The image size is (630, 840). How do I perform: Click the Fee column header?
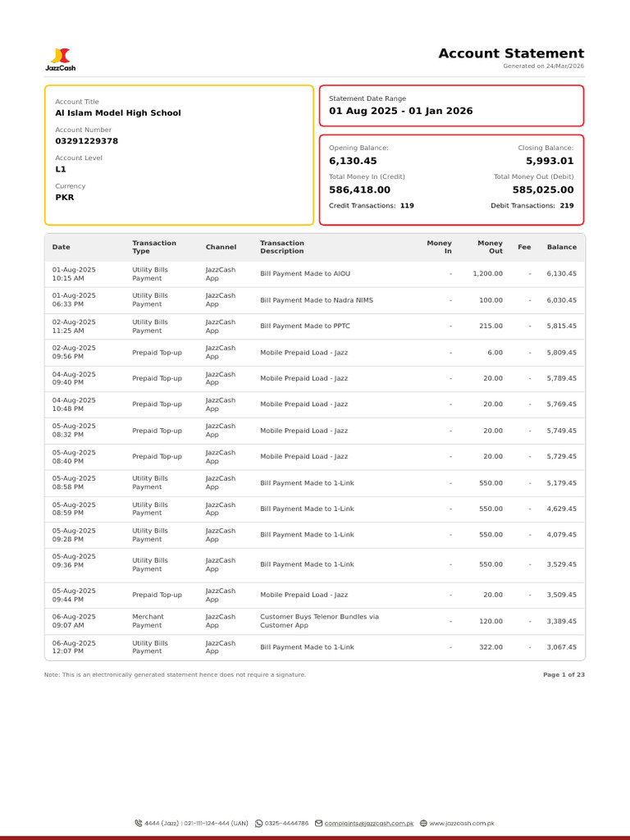coord(524,247)
